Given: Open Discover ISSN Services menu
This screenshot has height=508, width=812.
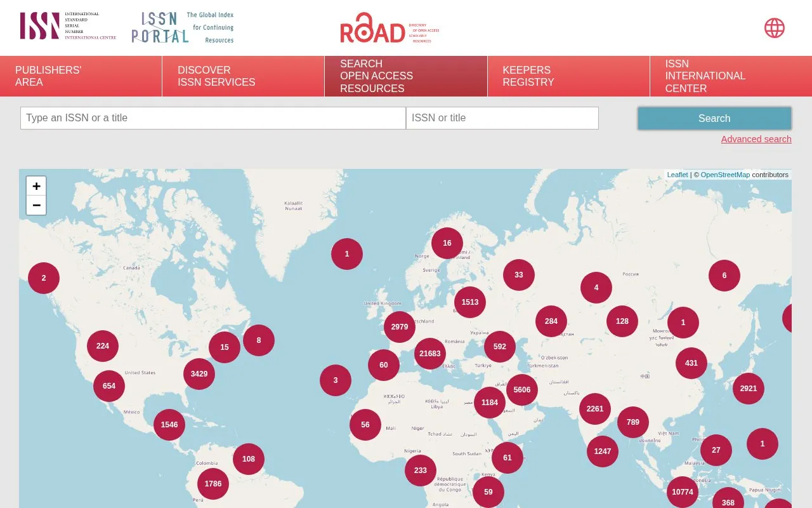Looking at the screenshot, I should tap(244, 76).
